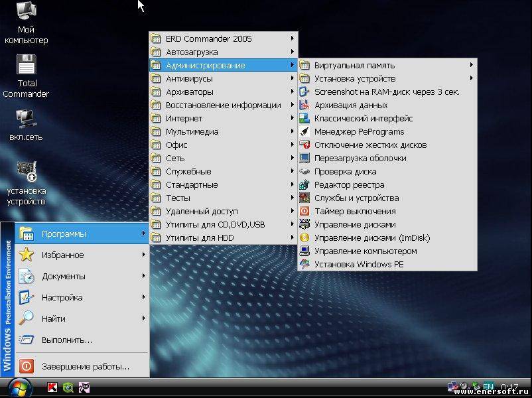
Task: Open Архивация данных via its icon
Action: coord(304,105)
